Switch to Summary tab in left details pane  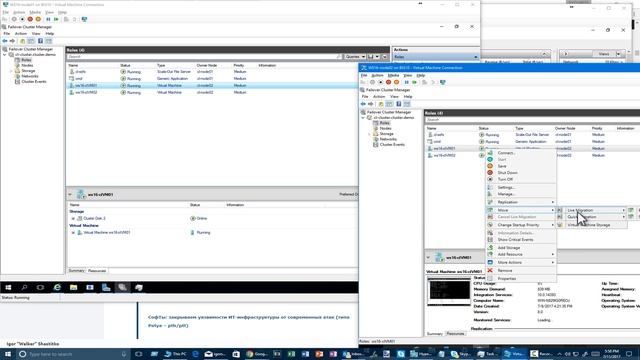[x=76, y=271]
